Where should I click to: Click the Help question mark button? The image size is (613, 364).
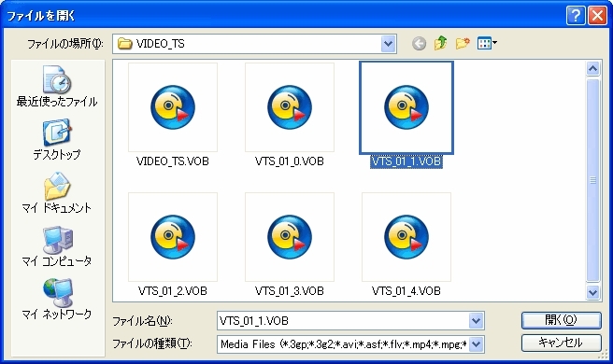coord(576,16)
